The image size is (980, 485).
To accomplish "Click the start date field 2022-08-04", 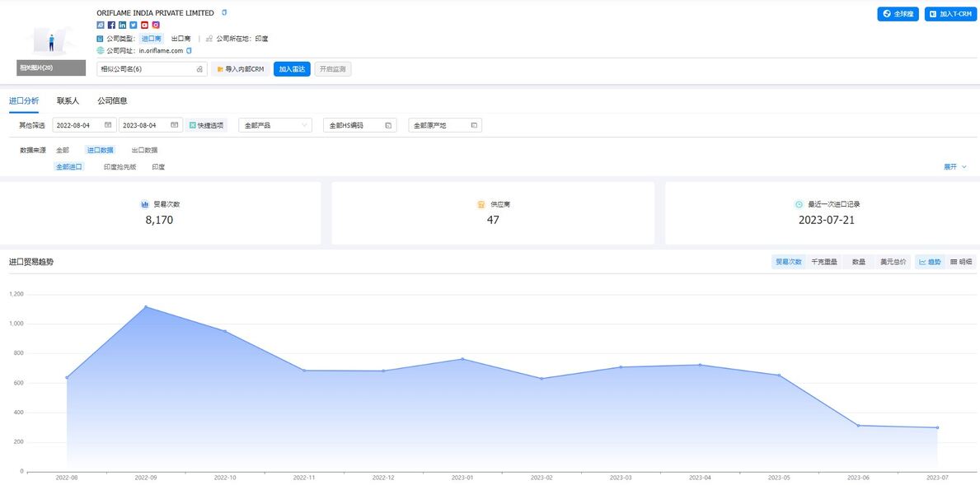I will 84,125.
